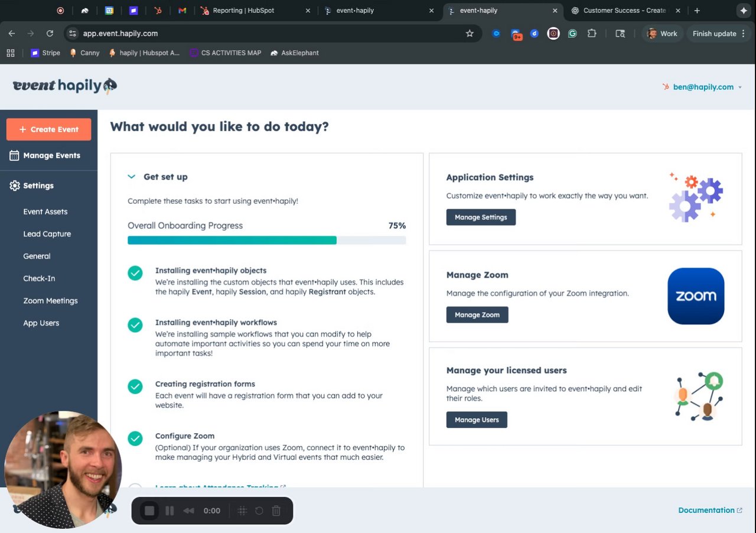756x533 pixels.
Task: Delete recording with the trash icon
Action: click(x=276, y=511)
